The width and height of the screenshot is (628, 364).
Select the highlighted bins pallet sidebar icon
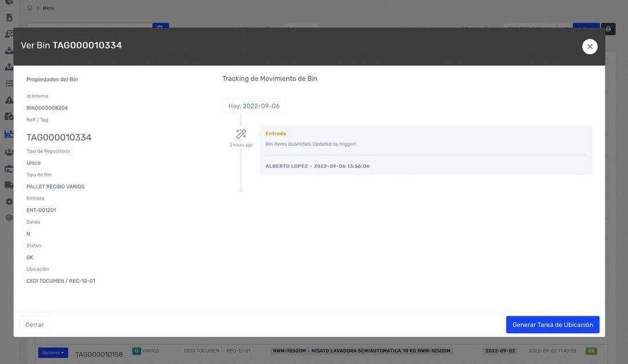9,134
